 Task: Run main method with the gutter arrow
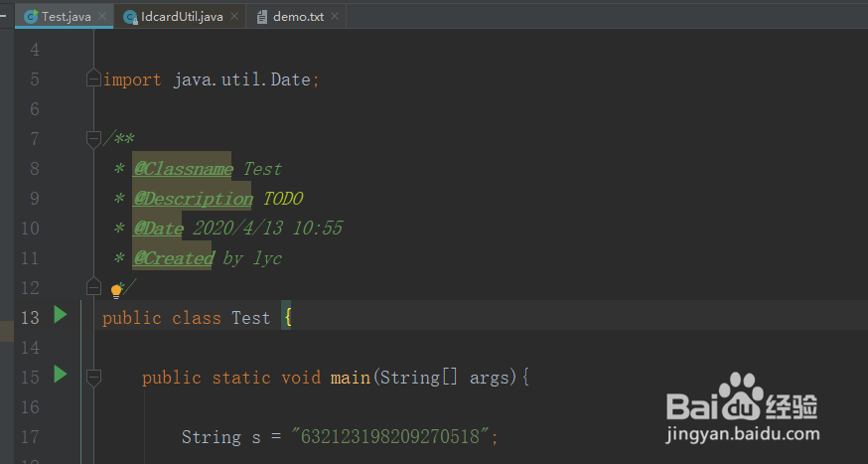click(x=61, y=375)
